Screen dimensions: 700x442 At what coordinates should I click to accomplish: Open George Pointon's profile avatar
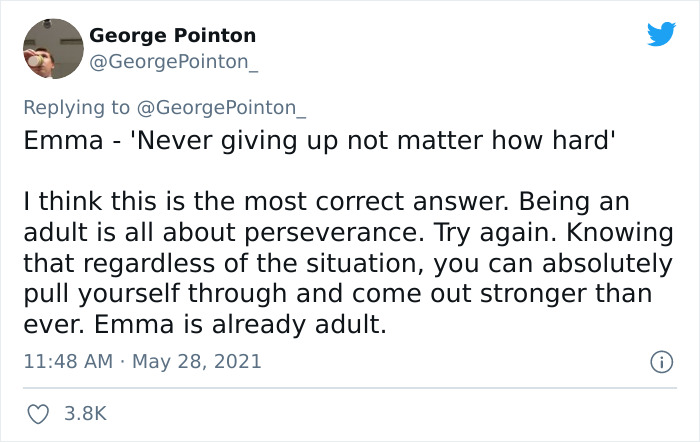(x=52, y=48)
